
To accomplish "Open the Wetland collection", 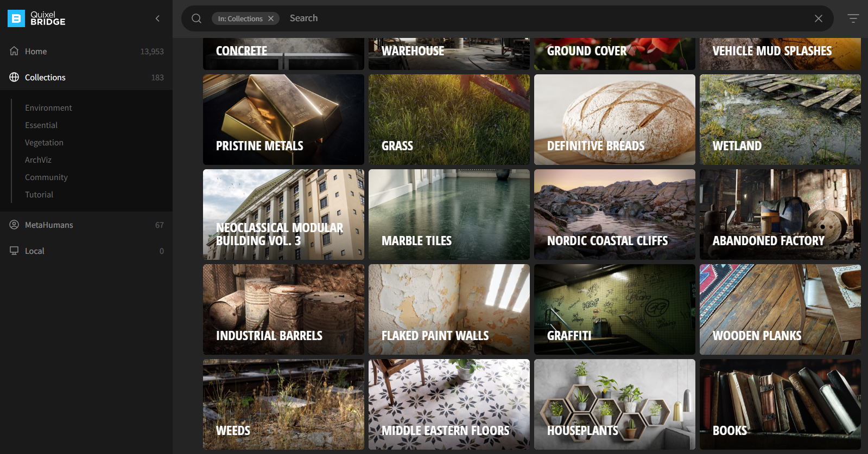I will [780, 119].
